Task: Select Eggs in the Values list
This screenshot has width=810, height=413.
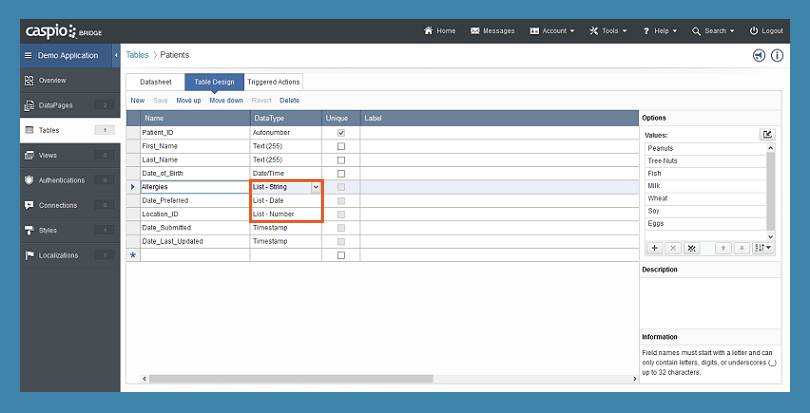Action: pyautogui.click(x=705, y=224)
